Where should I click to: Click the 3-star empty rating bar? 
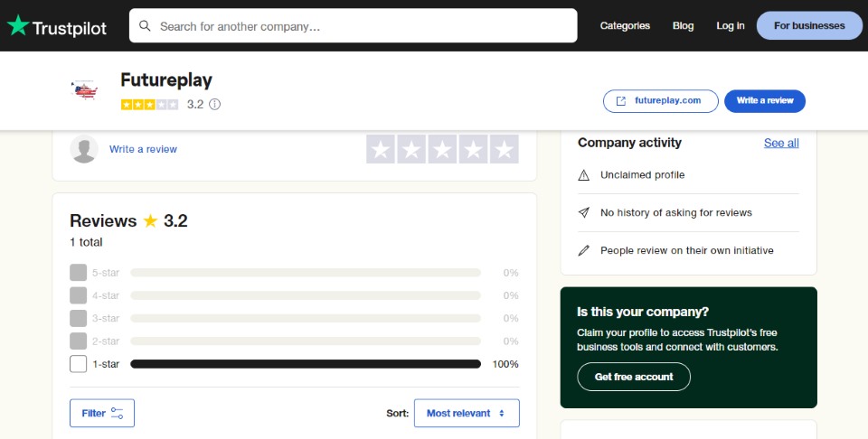coord(306,319)
